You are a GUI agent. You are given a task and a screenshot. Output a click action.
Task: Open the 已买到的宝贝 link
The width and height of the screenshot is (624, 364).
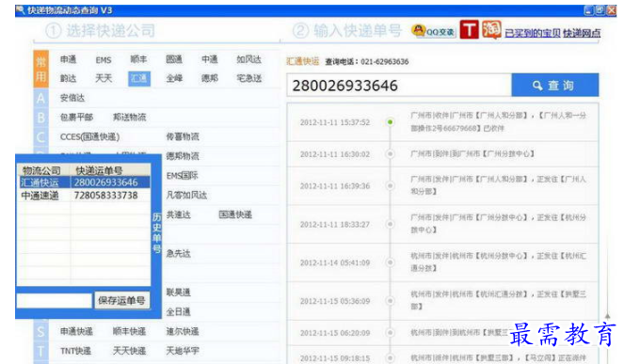click(x=533, y=34)
